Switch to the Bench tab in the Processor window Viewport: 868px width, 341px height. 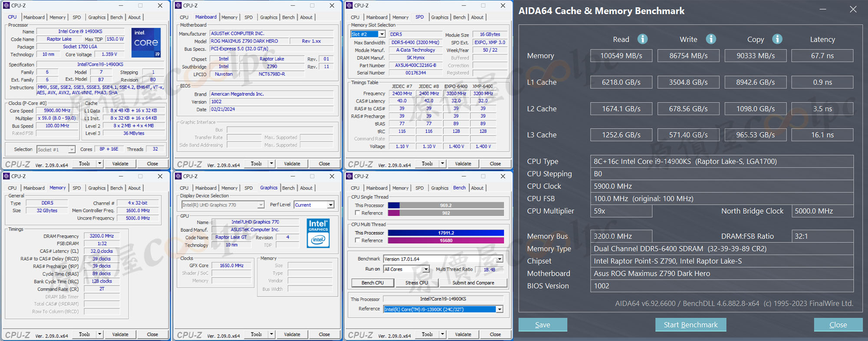coord(116,17)
